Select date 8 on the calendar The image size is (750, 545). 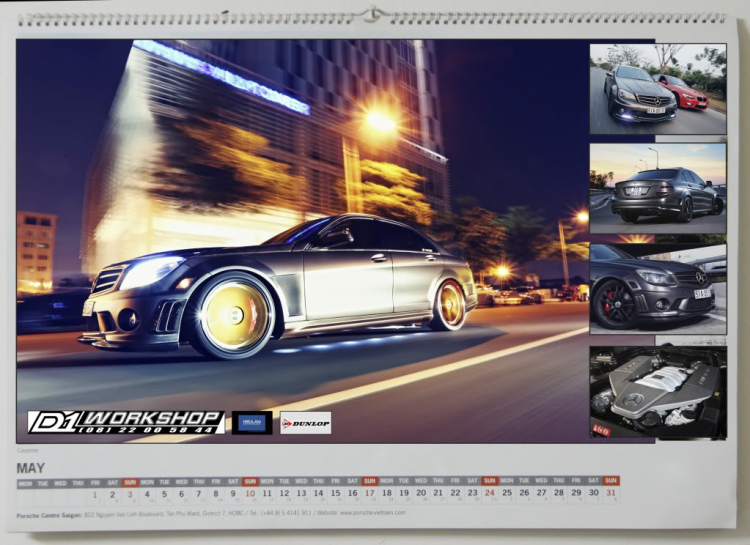pos(216,493)
